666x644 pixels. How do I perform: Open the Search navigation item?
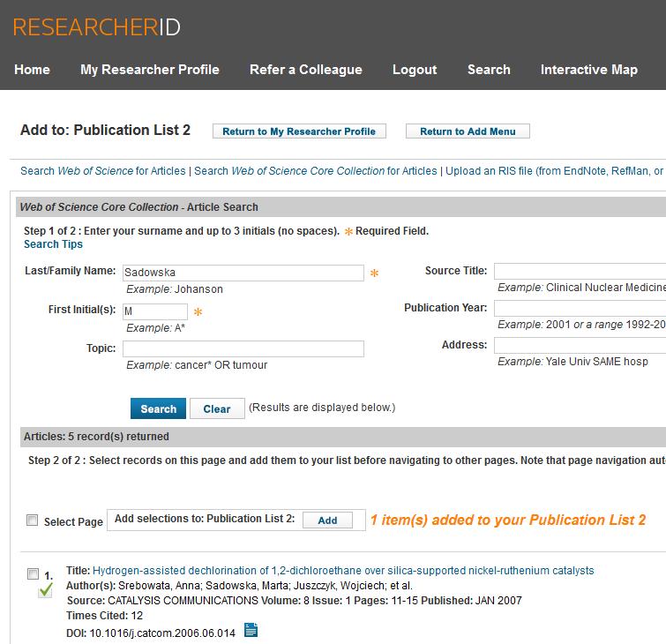489,69
